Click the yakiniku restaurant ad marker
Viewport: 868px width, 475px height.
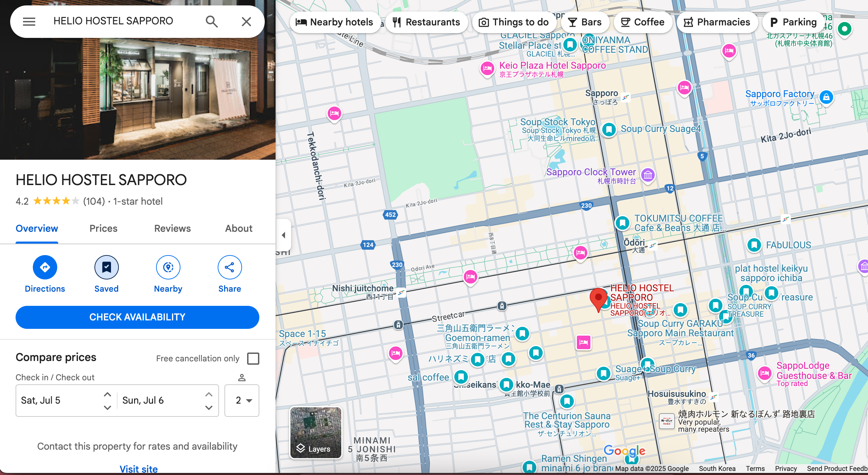[667, 421]
